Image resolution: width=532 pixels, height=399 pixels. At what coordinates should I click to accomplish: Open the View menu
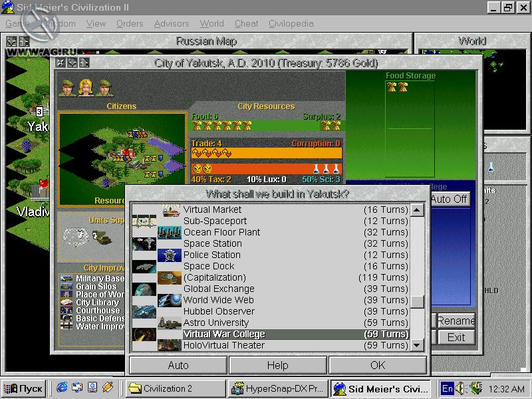coord(96,23)
